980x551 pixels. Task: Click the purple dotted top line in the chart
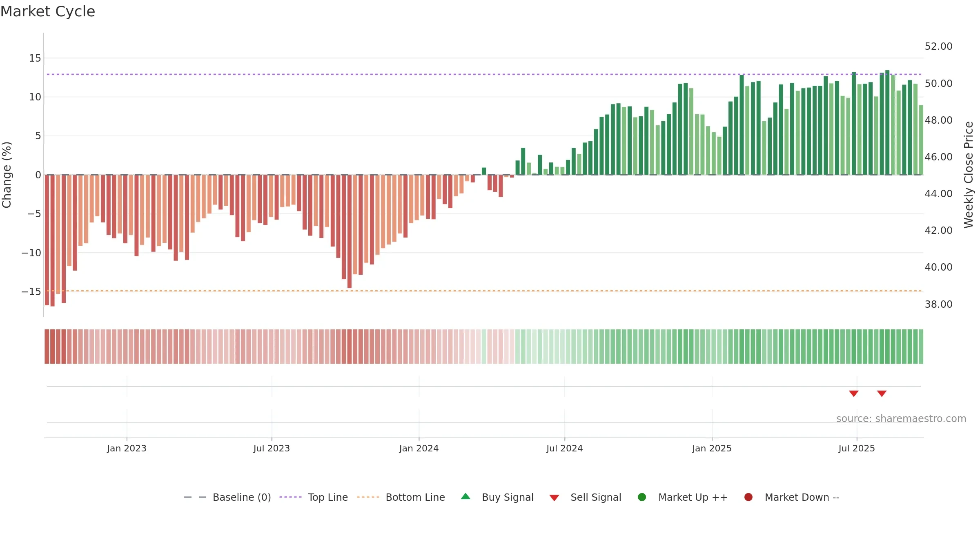click(x=484, y=74)
